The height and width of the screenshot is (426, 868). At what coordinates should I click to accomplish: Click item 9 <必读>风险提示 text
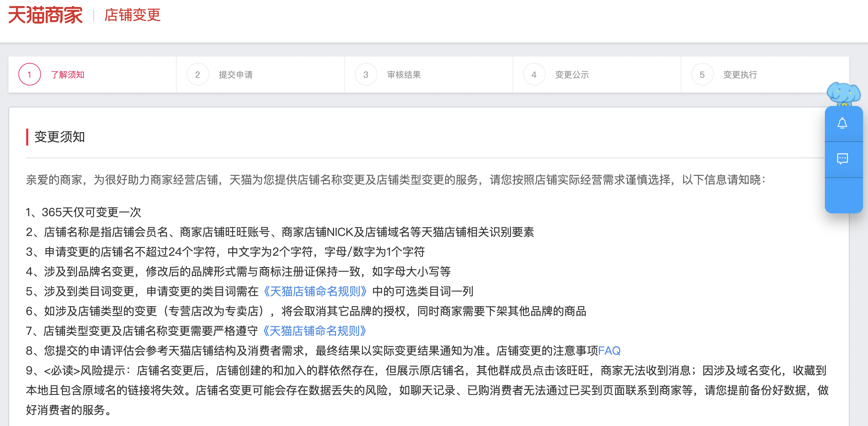[427, 390]
